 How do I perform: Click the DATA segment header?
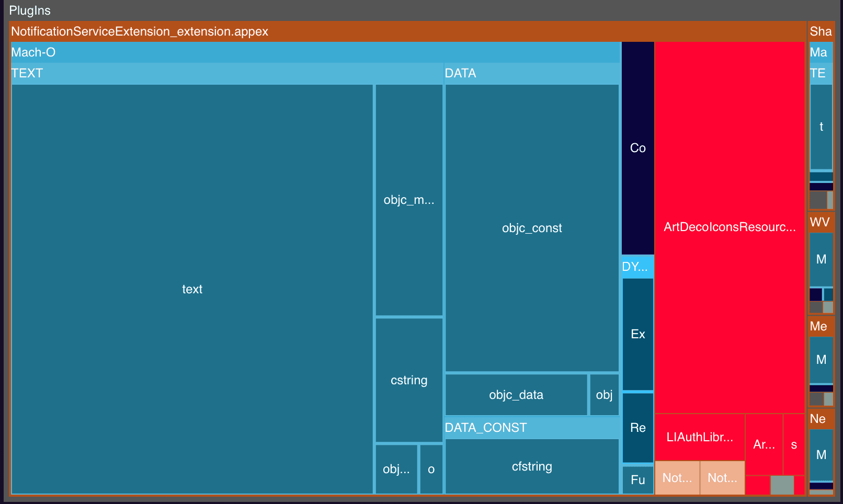click(460, 73)
